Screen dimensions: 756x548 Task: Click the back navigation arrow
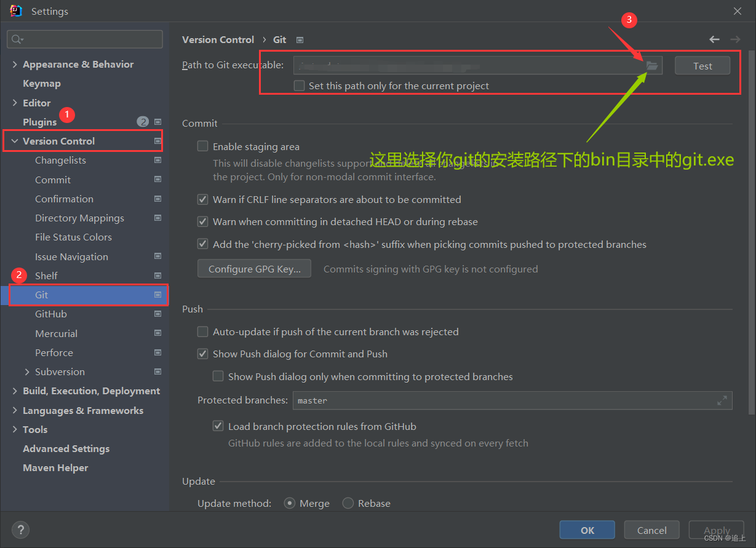[x=714, y=39]
